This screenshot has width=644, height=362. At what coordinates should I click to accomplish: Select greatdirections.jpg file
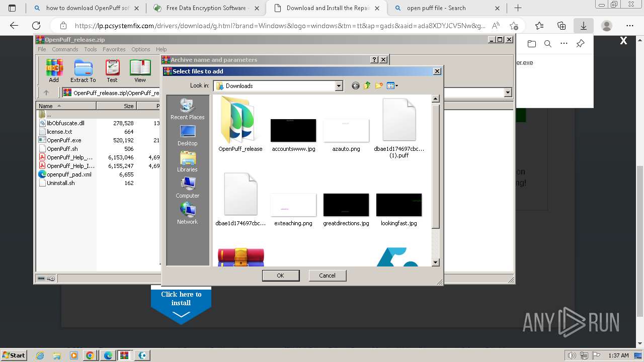pos(346,210)
